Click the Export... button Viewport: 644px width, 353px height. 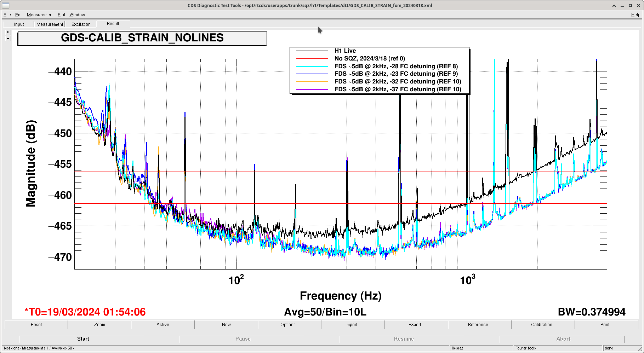pyautogui.click(x=416, y=325)
